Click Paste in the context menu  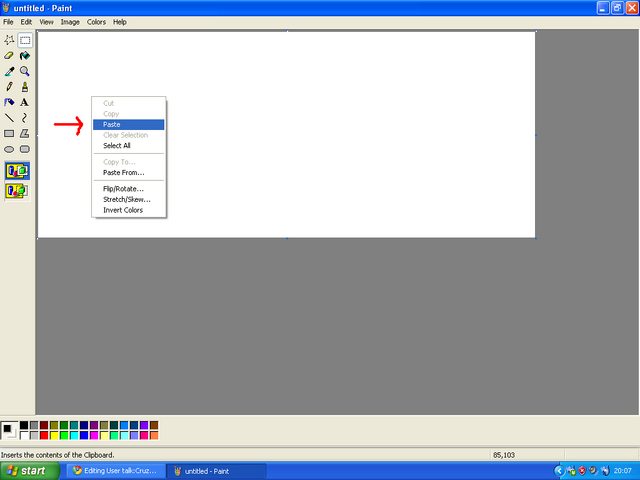[x=129, y=124]
